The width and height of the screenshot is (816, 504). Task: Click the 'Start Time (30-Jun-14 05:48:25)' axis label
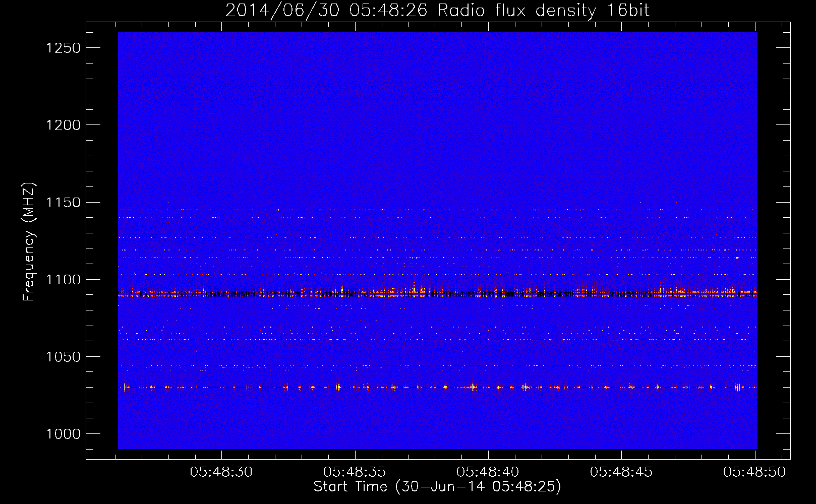(437, 487)
